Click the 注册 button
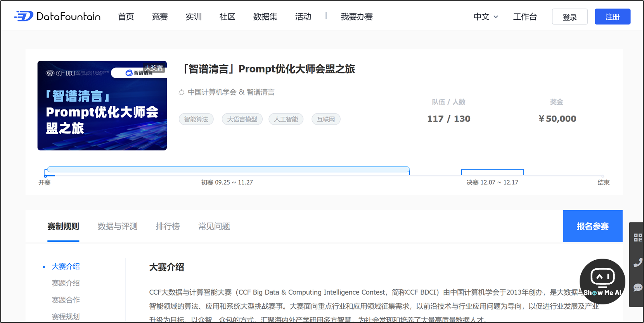Screen dimensions: 644x323 613,17
